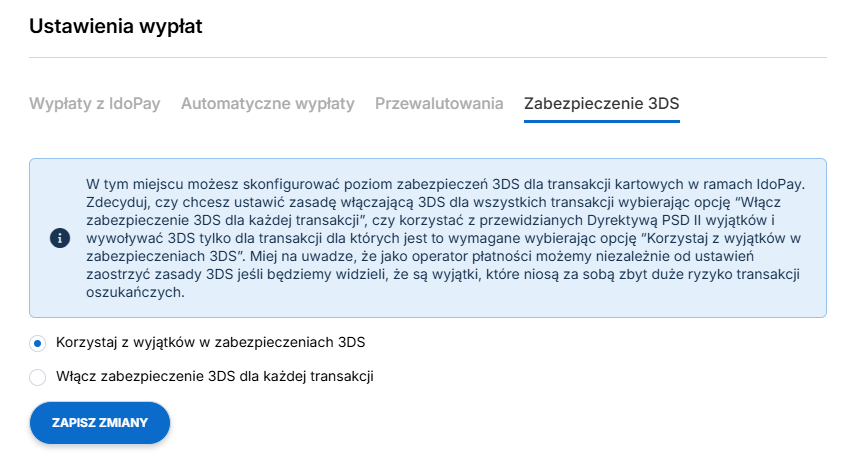Click the Ustawienia wypłat heading
The width and height of the screenshot is (852, 461).
[x=116, y=26]
